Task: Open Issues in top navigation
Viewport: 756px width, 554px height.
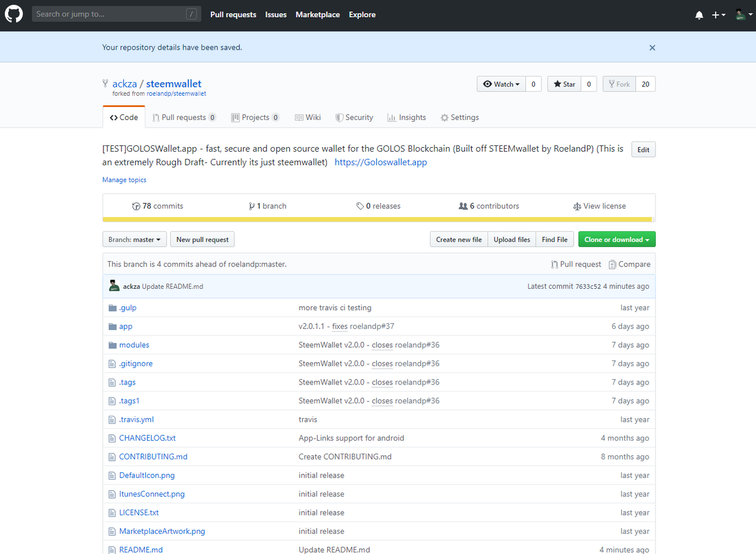Action: 276,14
